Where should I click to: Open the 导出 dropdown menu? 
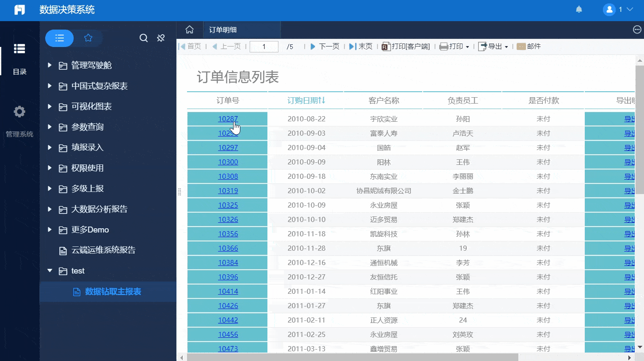(x=493, y=46)
